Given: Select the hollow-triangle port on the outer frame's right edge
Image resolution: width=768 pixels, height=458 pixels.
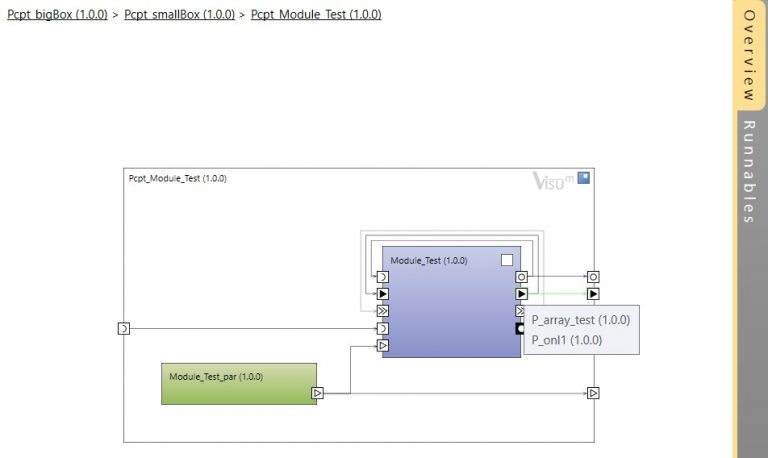Looking at the screenshot, I should point(593,393).
